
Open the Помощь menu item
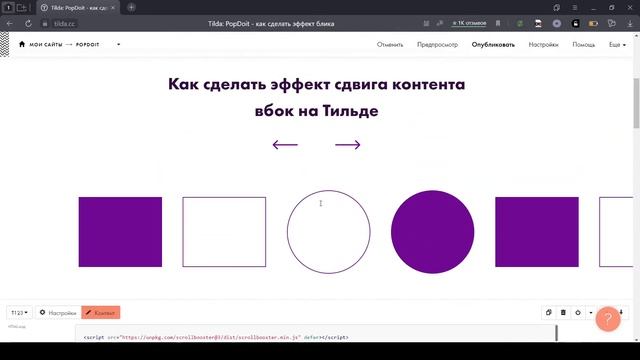583,44
